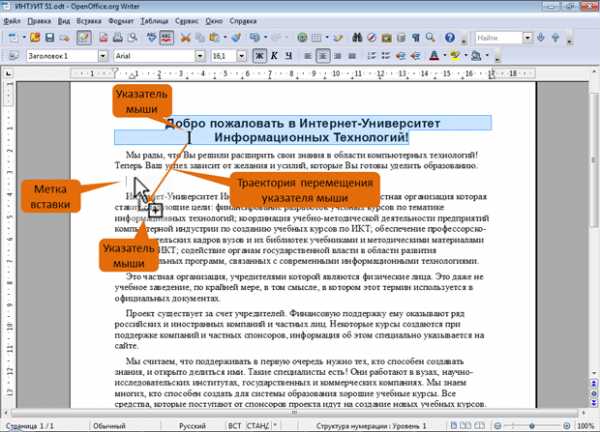This screenshot has height=432, width=600.
Task: Open the Формат menu
Action: click(121, 21)
